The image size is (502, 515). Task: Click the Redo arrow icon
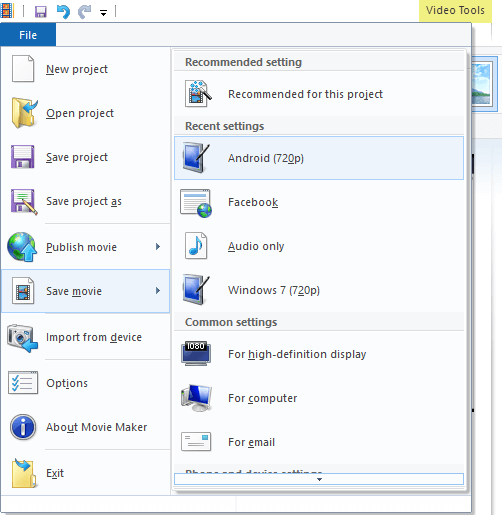(x=84, y=12)
